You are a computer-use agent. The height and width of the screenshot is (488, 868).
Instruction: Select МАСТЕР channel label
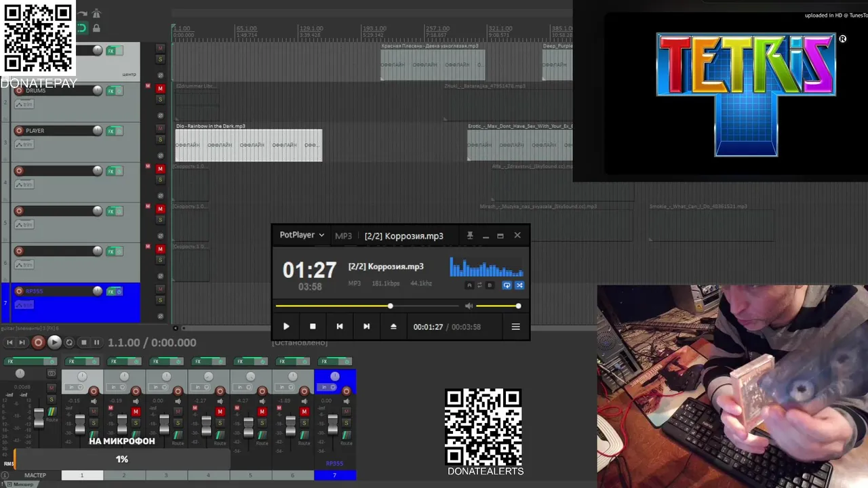click(35, 475)
